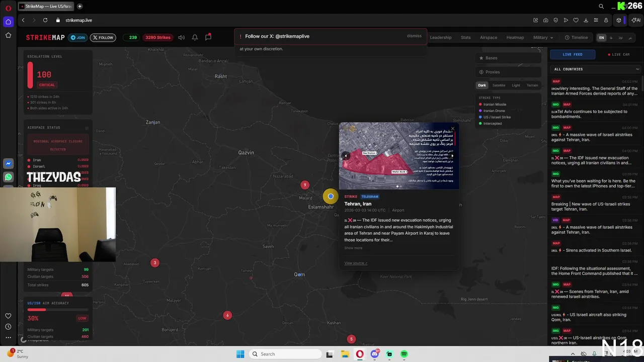The width and height of the screenshot is (644, 362).
Task: Search tabs with magnifier icon
Action: (x=601, y=6)
